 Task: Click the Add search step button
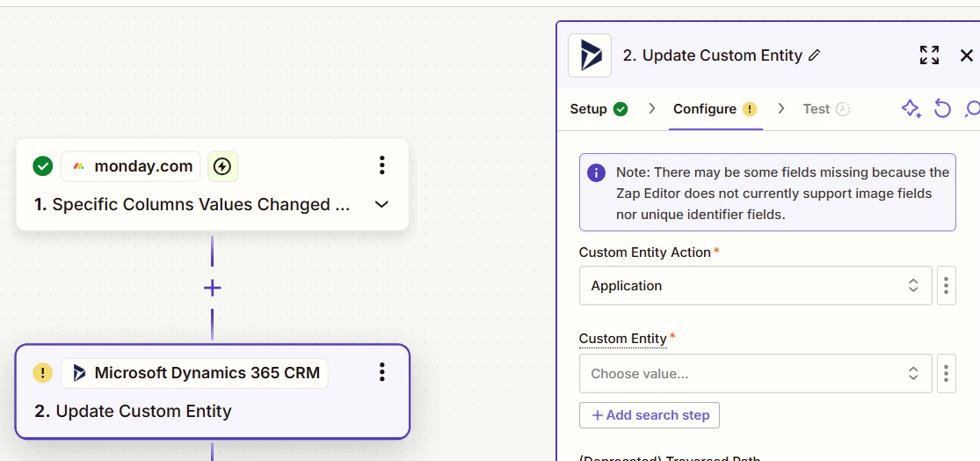click(x=650, y=415)
